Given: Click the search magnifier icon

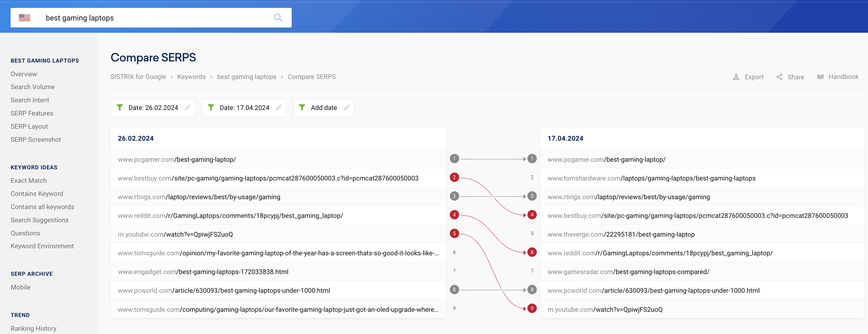Looking at the screenshot, I should pos(278,18).
